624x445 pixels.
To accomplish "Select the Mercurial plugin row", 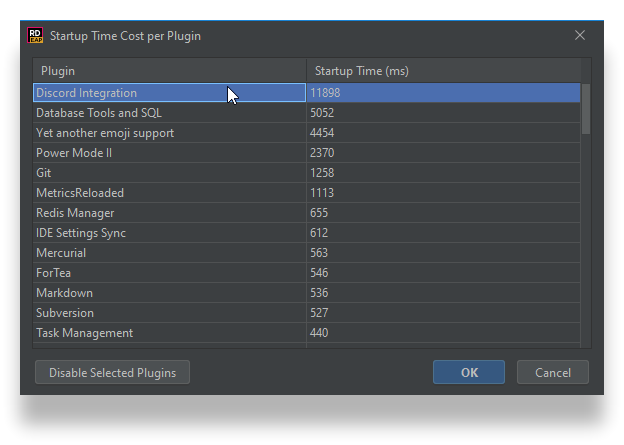I will point(307,253).
